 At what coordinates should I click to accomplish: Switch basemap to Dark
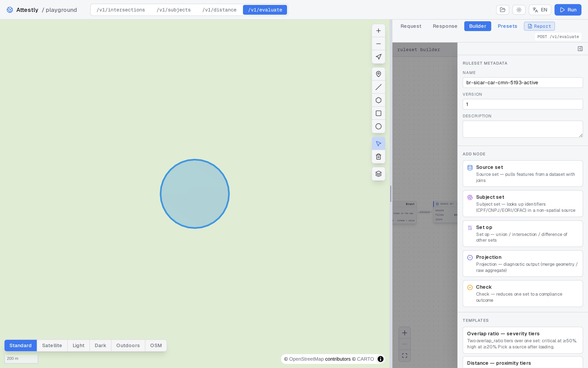100,345
